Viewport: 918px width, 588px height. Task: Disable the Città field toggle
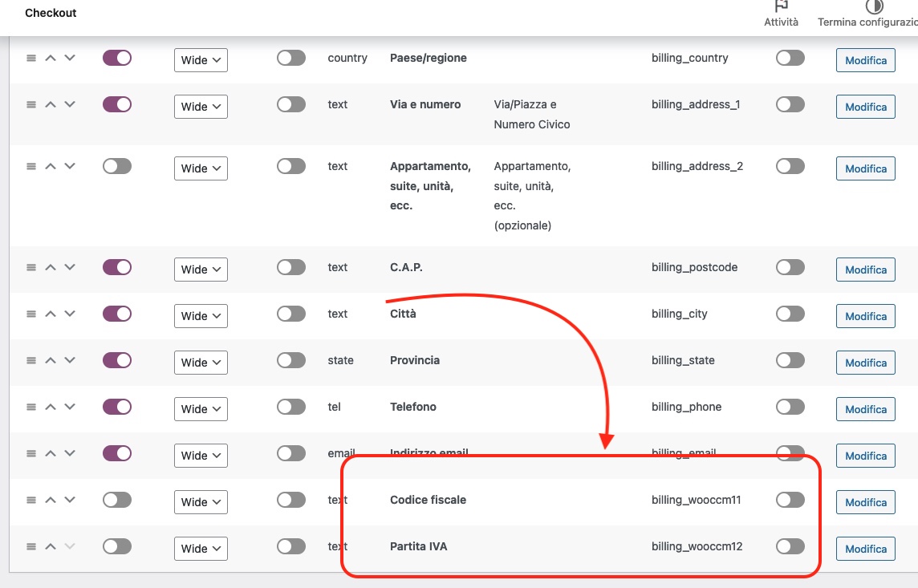pyautogui.click(x=117, y=314)
